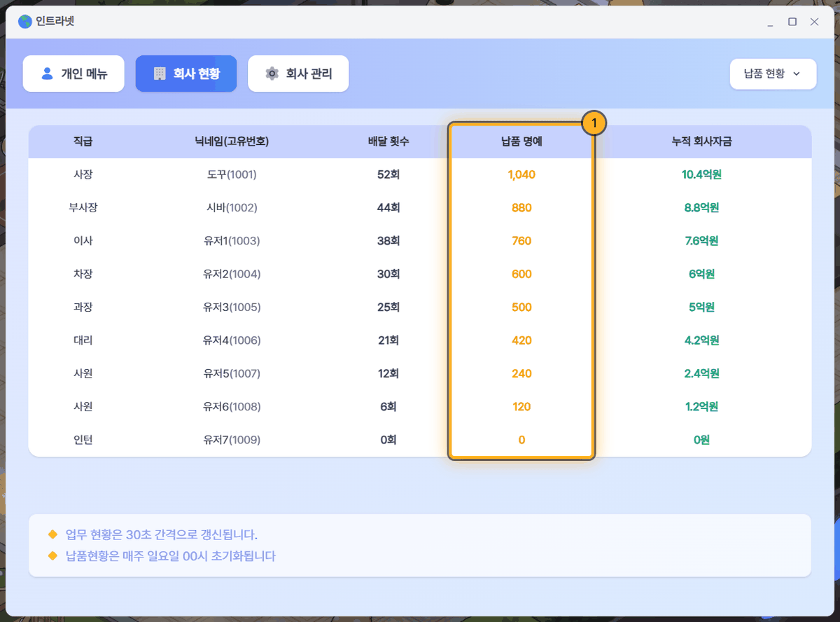
Task: Click the 120 honor value
Action: click(521, 406)
